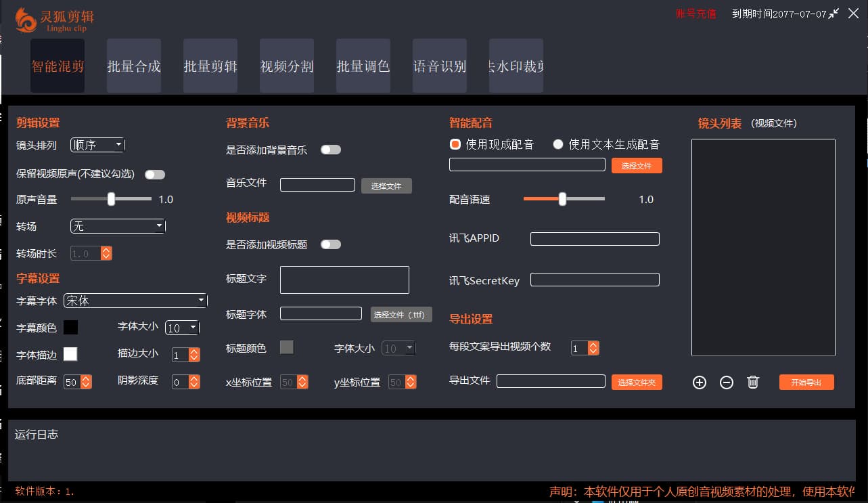Add a video to the shot list
The width and height of the screenshot is (868, 503).
pyautogui.click(x=699, y=382)
